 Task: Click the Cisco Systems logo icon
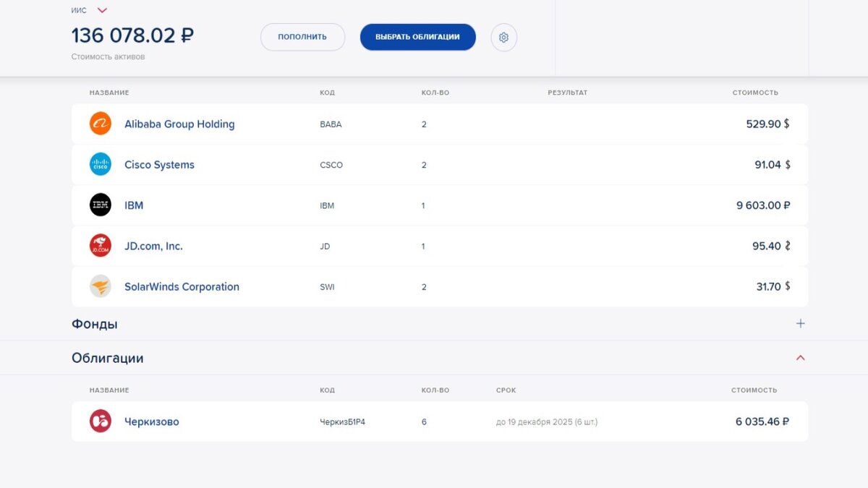point(101,164)
